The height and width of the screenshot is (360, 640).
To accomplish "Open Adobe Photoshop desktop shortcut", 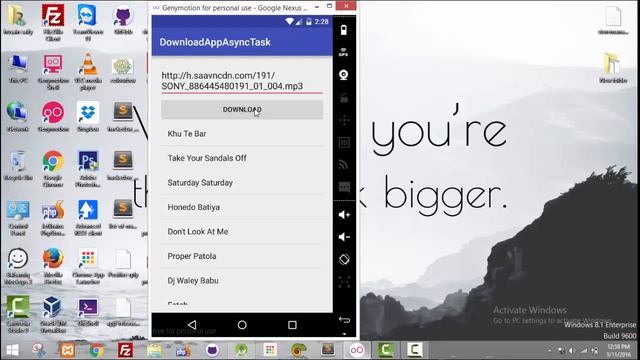I will click(x=88, y=169).
